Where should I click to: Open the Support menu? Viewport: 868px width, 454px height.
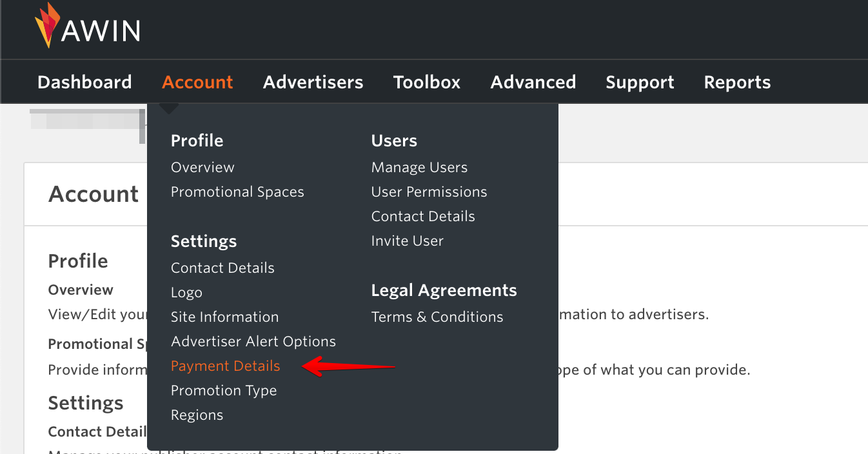pos(640,83)
